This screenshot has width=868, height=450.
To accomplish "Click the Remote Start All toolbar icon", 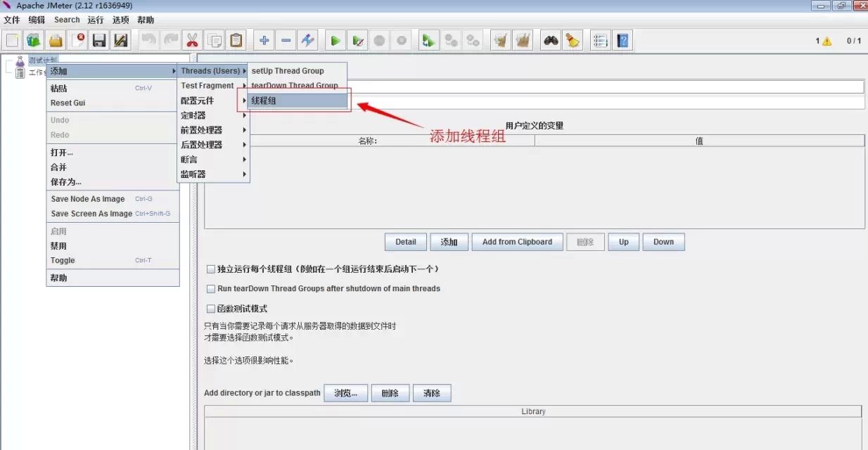I will 428,41.
